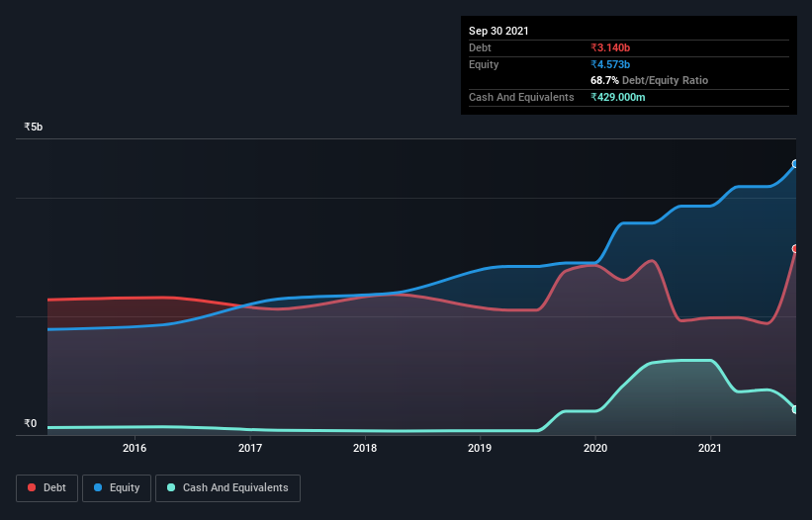This screenshot has width=812, height=520.
Task: Click the Equity label in the tooltip
Action: (484, 64)
